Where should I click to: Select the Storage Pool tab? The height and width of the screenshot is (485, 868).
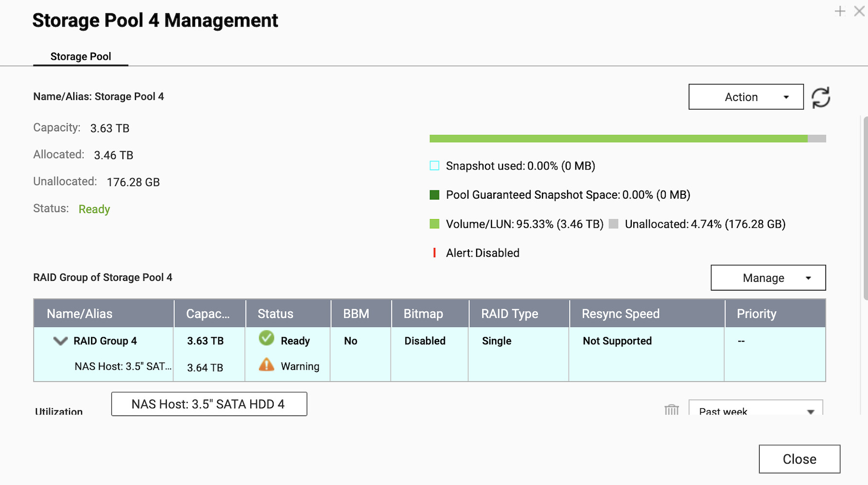pyautogui.click(x=81, y=56)
